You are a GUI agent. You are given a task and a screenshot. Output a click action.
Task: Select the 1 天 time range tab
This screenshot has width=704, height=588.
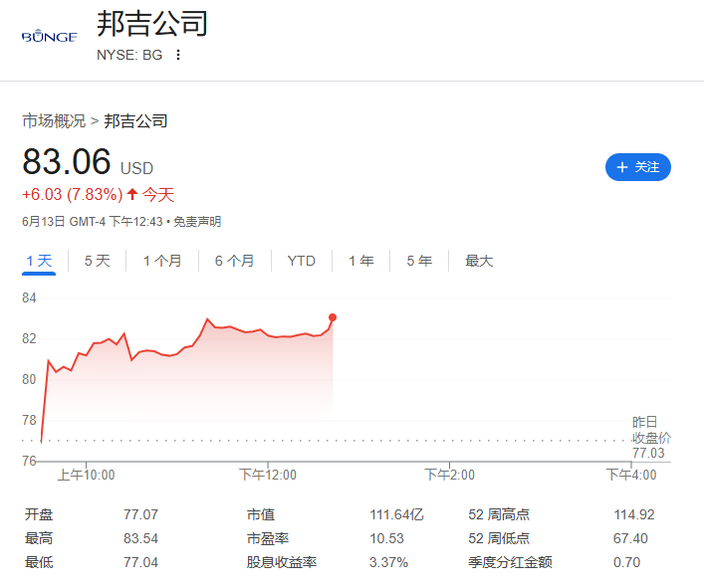tap(39, 261)
